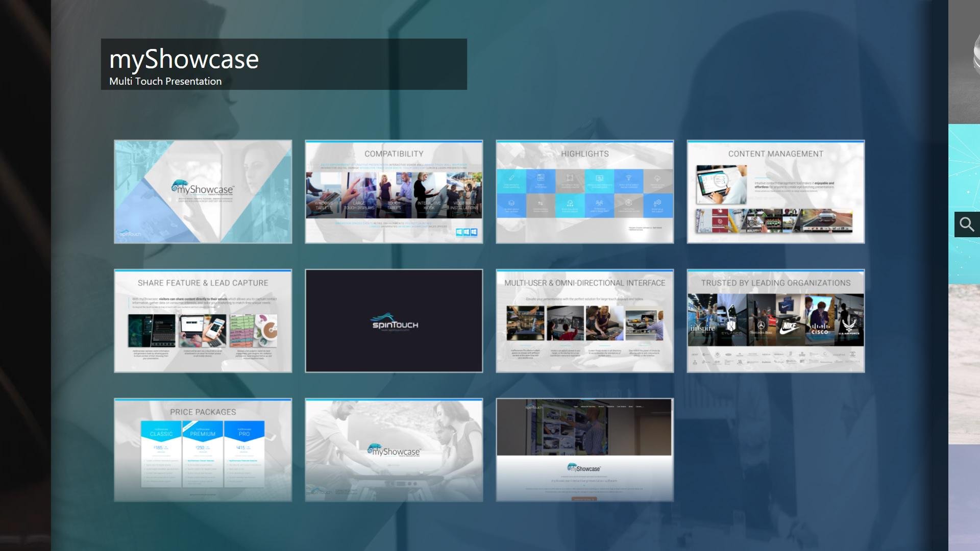Image resolution: width=980 pixels, height=551 pixels.
Task: Select Trusted By Leading Organizations slide
Action: tap(775, 320)
